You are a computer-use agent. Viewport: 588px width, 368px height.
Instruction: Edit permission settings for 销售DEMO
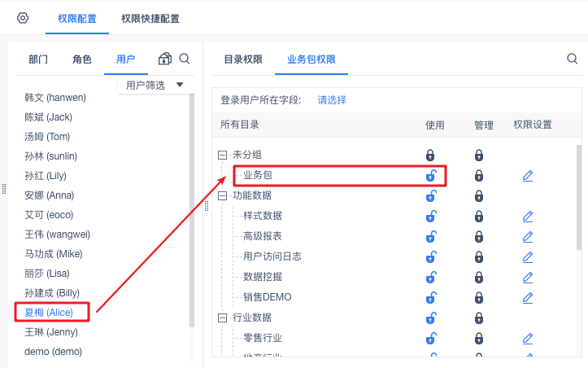(x=528, y=297)
